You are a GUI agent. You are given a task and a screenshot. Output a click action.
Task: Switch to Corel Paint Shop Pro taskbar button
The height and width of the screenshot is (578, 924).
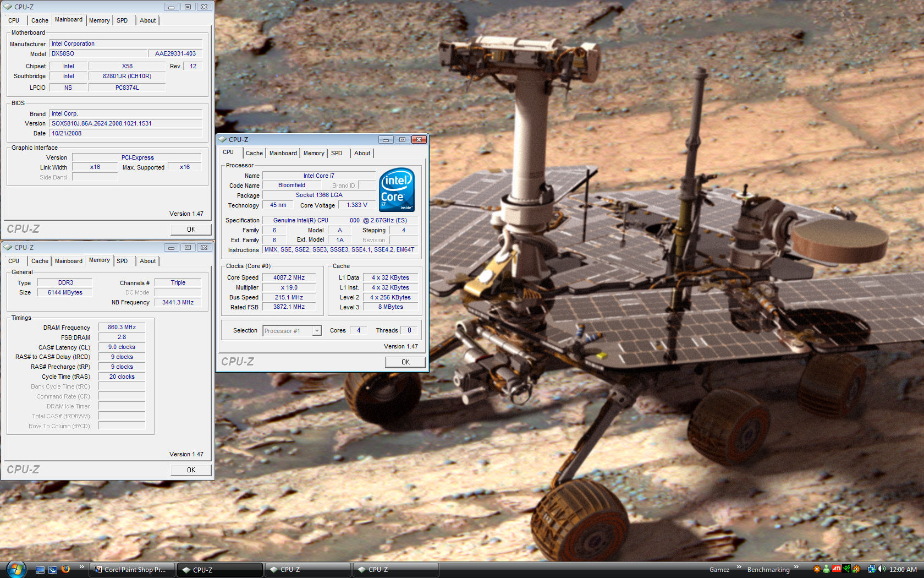(x=132, y=570)
